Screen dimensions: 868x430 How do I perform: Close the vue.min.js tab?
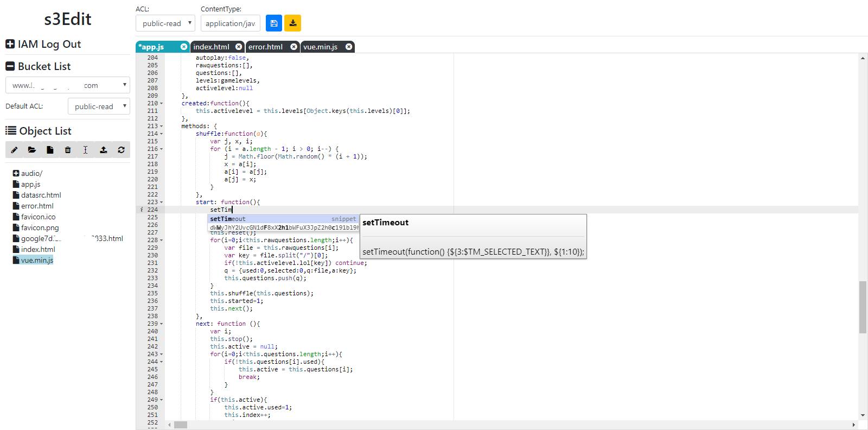tap(349, 47)
